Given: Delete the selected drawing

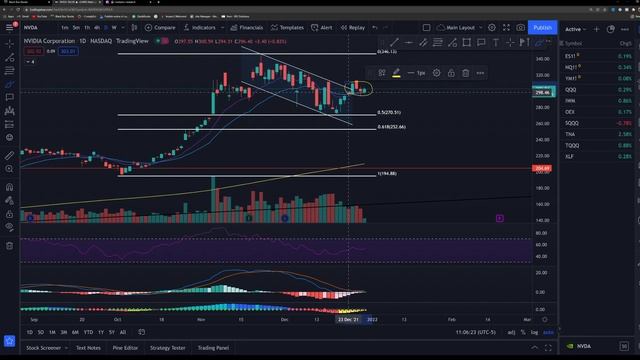Looking at the screenshot, I should (465, 73).
